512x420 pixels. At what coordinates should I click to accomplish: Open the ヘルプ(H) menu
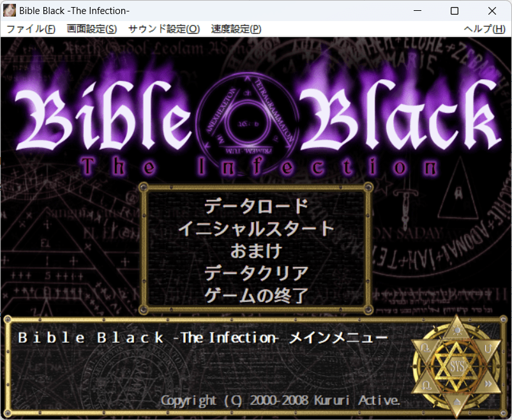(x=485, y=29)
